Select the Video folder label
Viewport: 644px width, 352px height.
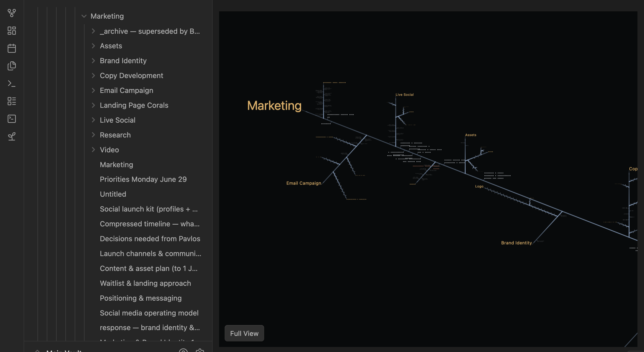coord(109,150)
